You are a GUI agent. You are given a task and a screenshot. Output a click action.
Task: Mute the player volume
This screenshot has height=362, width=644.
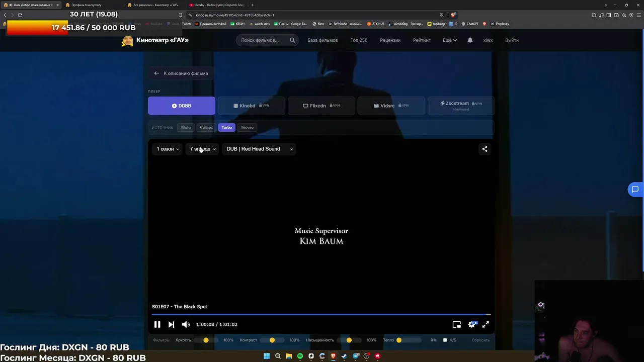(x=186, y=325)
